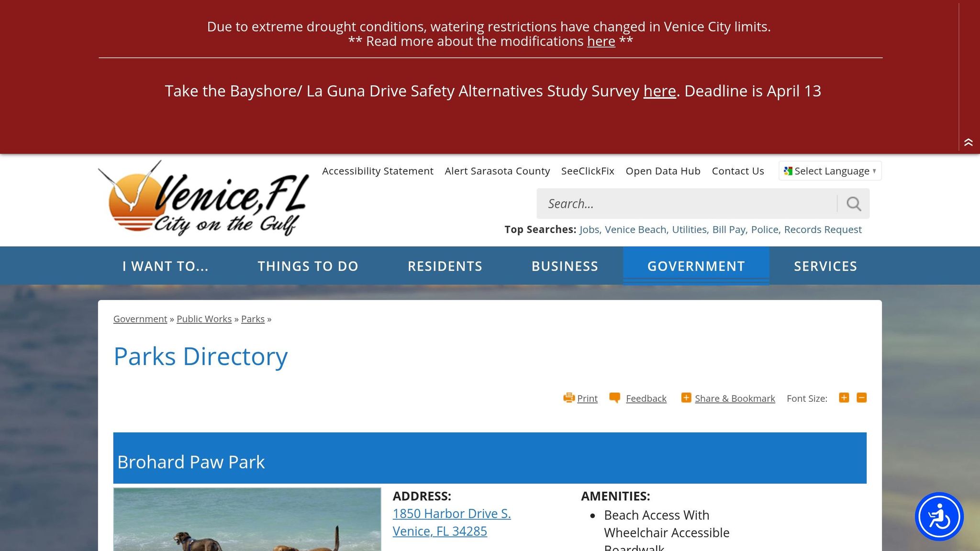This screenshot has height=551, width=980.
Task: Open the Public Works breadcrumb link
Action: tap(204, 319)
